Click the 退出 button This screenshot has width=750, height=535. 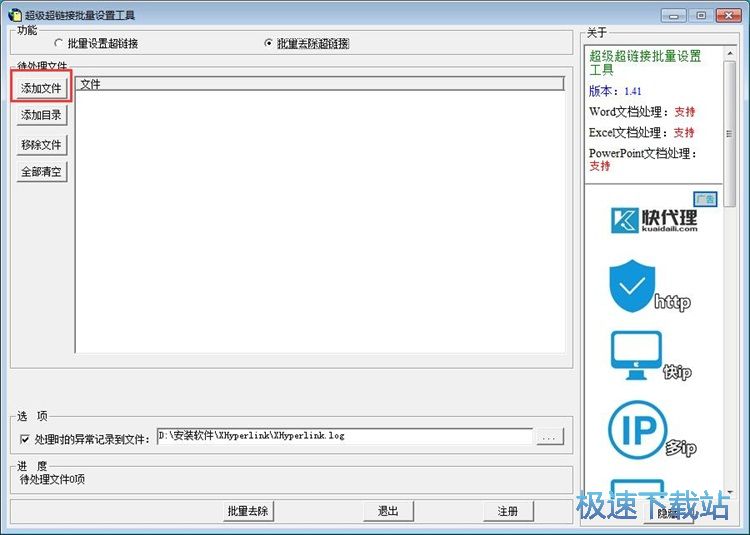coord(388,511)
